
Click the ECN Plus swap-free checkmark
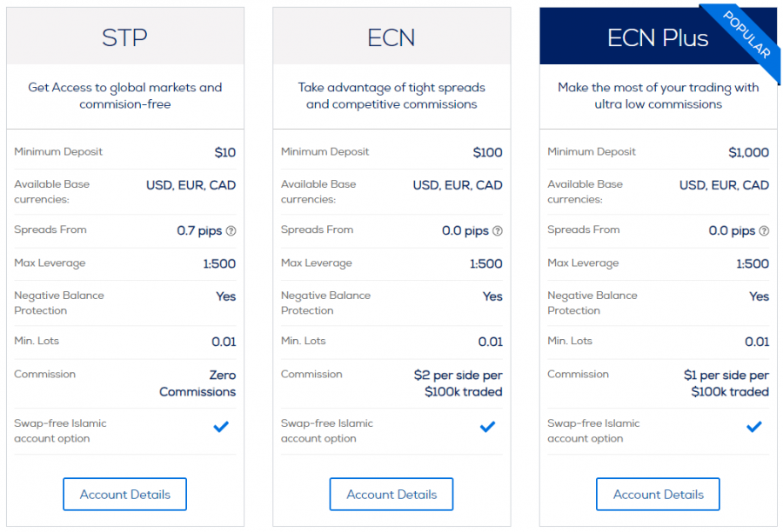(754, 427)
